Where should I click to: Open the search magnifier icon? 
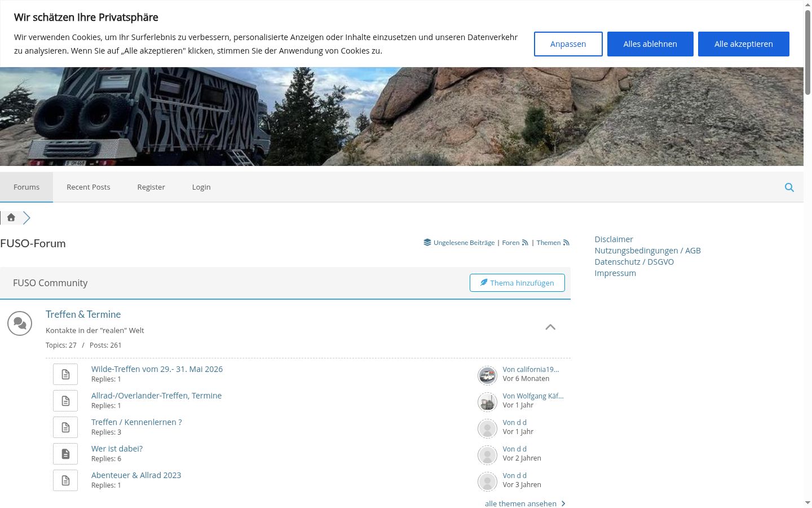coord(789,187)
